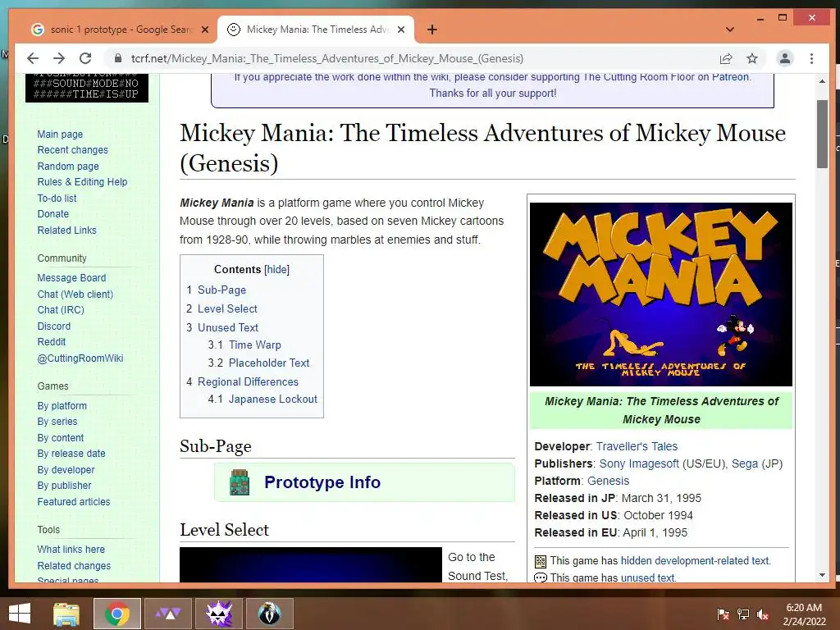Screen dimensions: 840x630
Task: Go to Main page in sidebar
Action: (x=60, y=135)
